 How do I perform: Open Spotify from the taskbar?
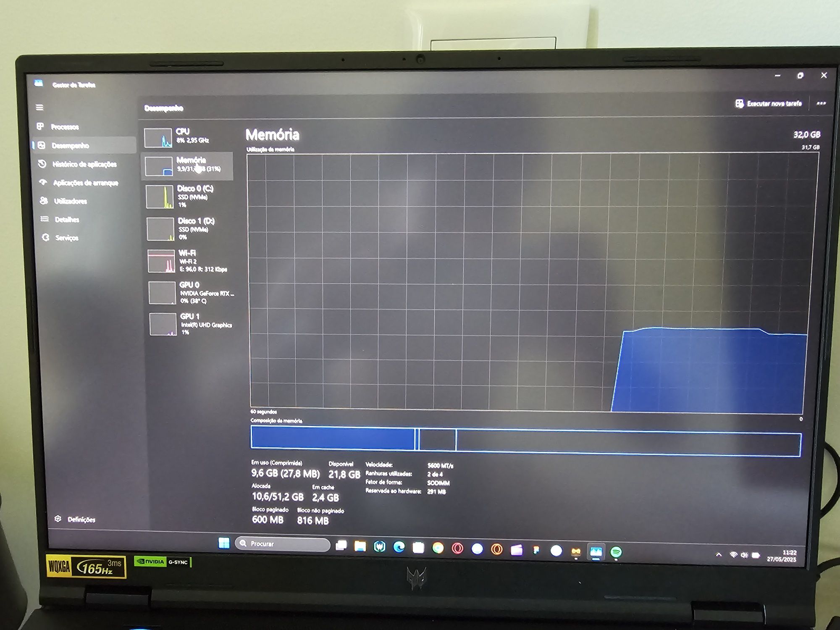pyautogui.click(x=616, y=552)
